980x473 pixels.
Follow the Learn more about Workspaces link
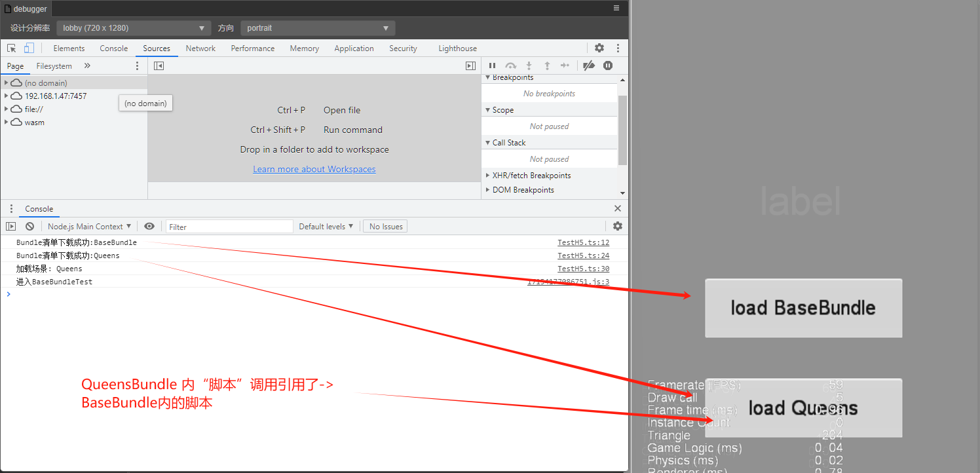314,169
